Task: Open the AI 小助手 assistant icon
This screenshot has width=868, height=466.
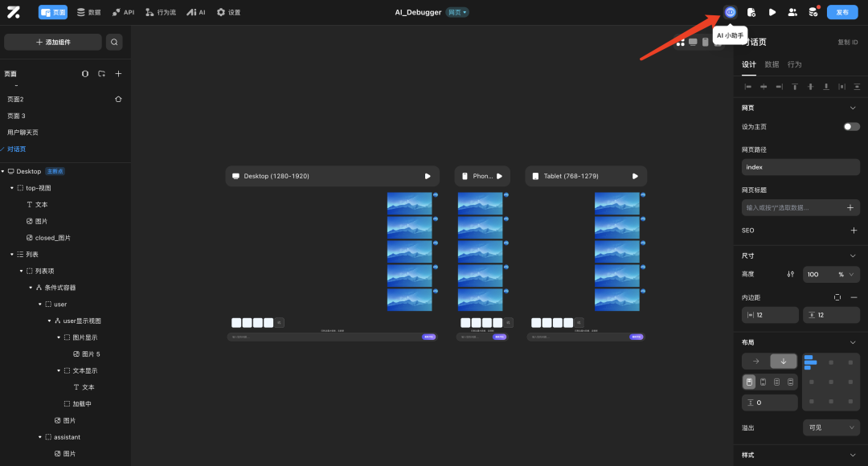Action: (x=730, y=12)
